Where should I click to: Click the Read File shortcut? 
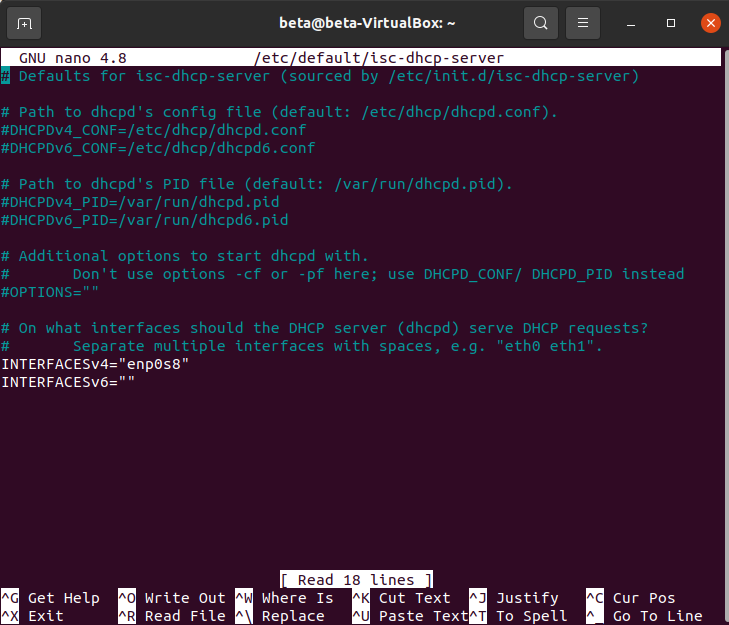pos(185,616)
